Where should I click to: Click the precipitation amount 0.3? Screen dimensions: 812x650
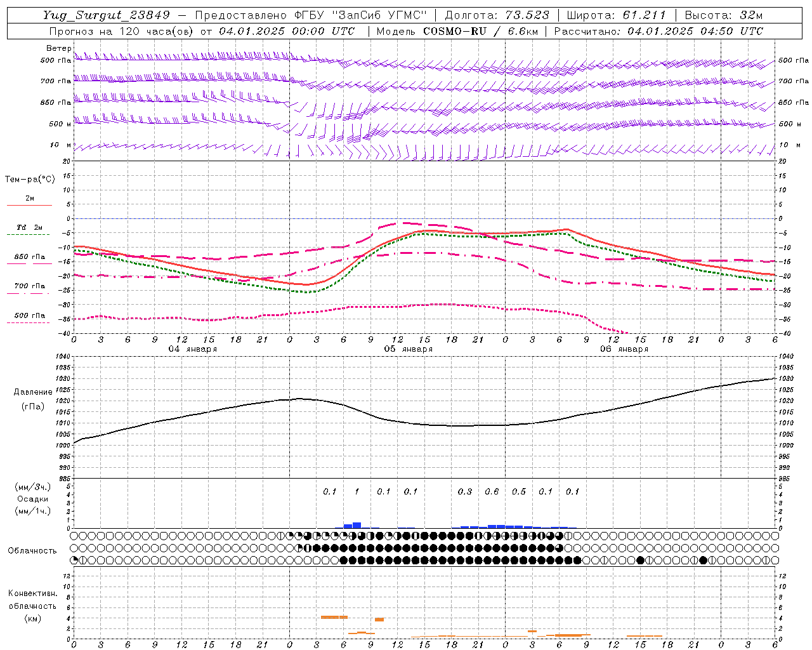click(x=465, y=491)
